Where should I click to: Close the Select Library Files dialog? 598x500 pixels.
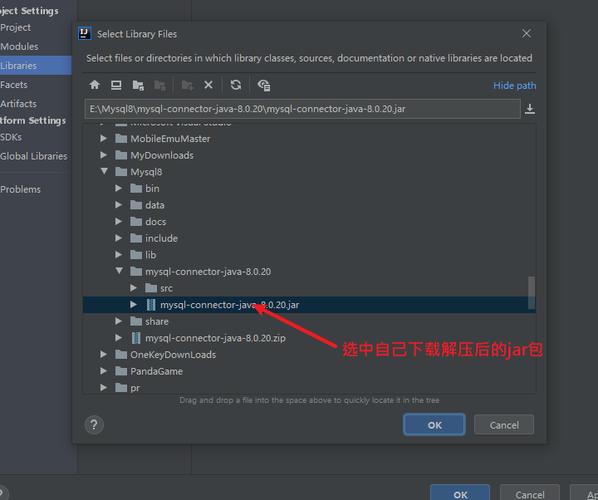tap(526, 34)
